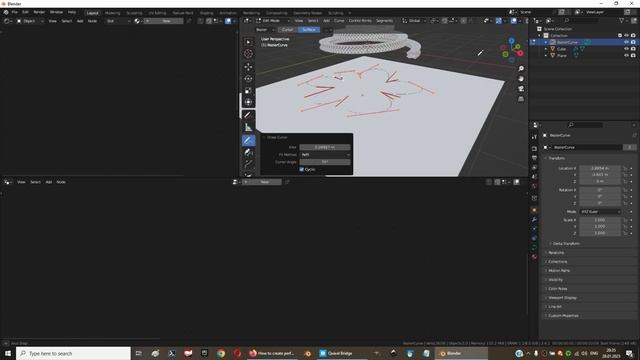
Task: Select Cursor depth option
Action: pos(288,29)
